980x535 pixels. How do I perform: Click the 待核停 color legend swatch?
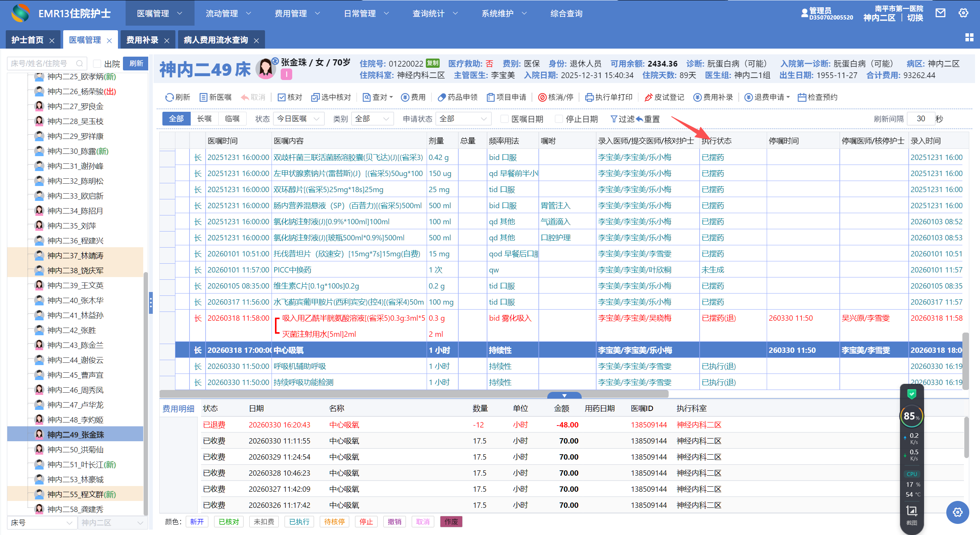pos(334,522)
